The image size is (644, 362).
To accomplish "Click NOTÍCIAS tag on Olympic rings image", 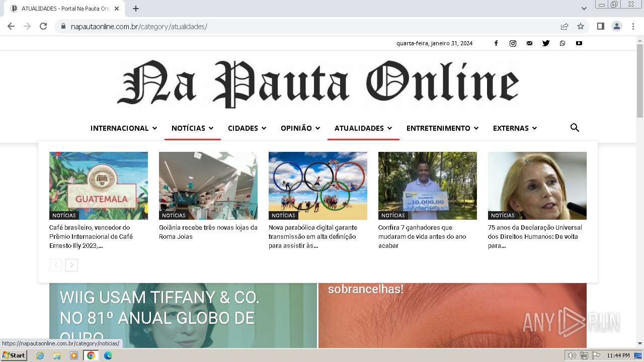I will pyautogui.click(x=283, y=215).
